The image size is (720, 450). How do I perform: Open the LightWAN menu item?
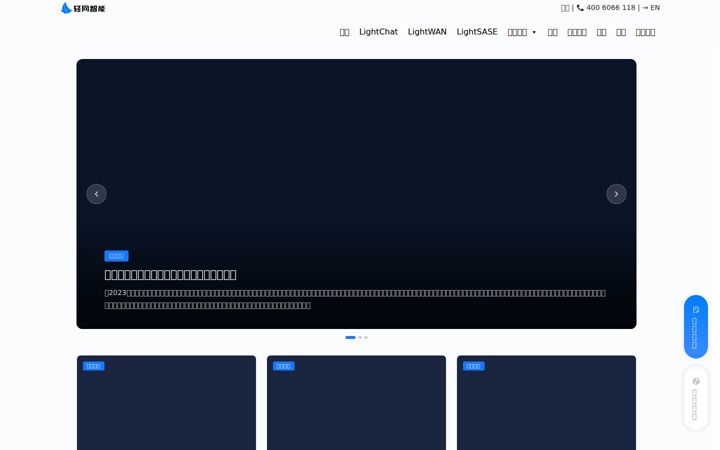coord(427,32)
